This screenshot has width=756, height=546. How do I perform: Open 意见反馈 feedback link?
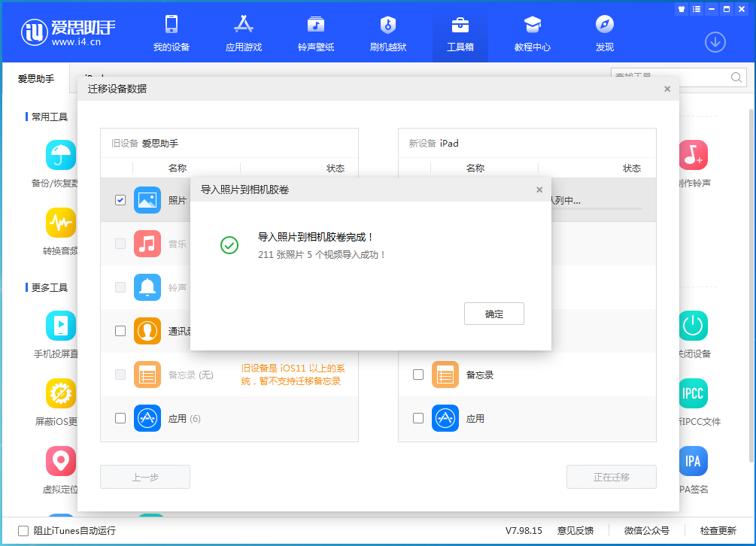click(575, 530)
